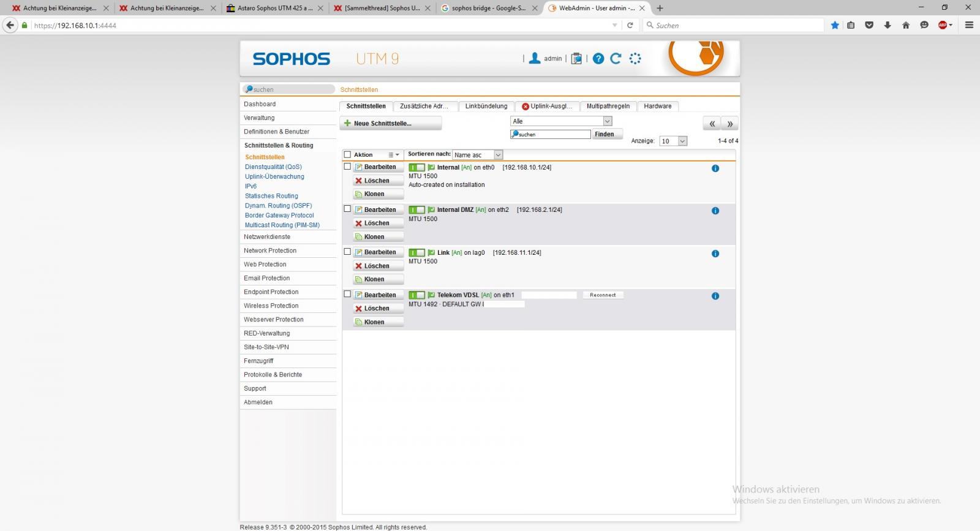Click the sidebar 'suchen' search field
The width and height of the screenshot is (980, 531).
click(289, 89)
